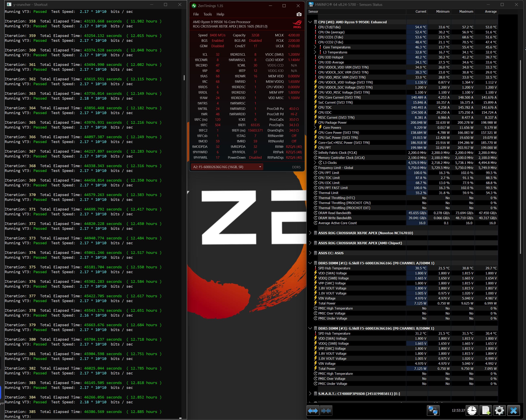The width and height of the screenshot is (526, 420).
Task: Click thermometer icon beside CPU (Tctl/Tdie)
Action: point(315,27)
